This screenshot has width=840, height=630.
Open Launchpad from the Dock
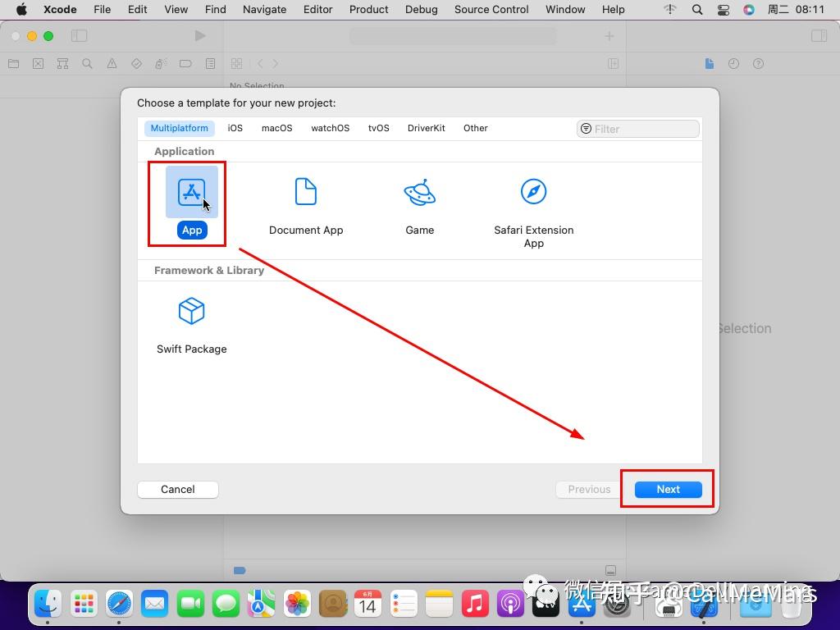tap(84, 604)
